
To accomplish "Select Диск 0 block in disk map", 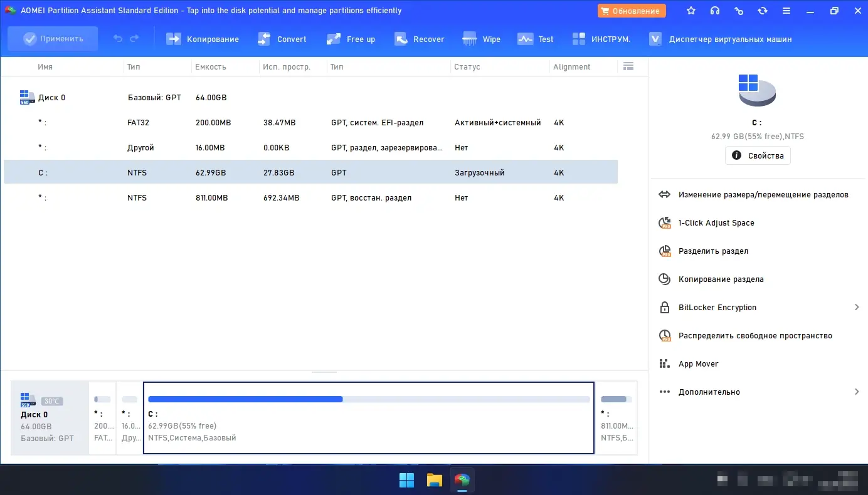I will tap(50, 417).
